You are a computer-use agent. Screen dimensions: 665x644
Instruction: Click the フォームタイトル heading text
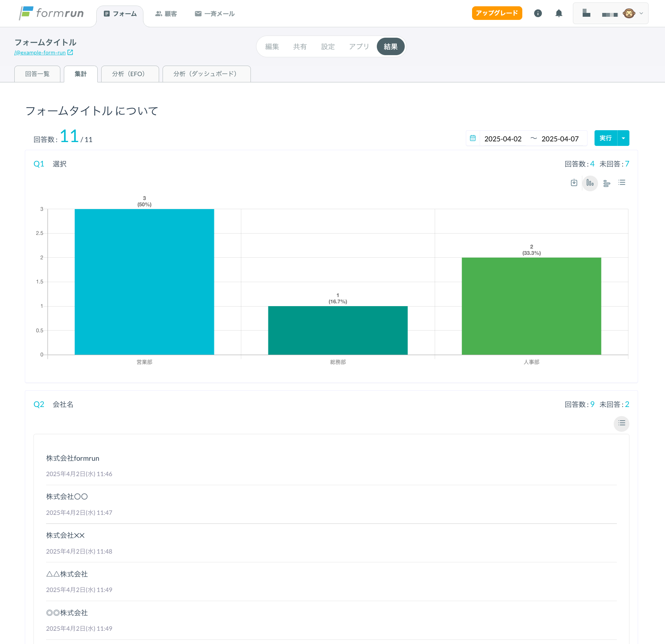pos(45,43)
